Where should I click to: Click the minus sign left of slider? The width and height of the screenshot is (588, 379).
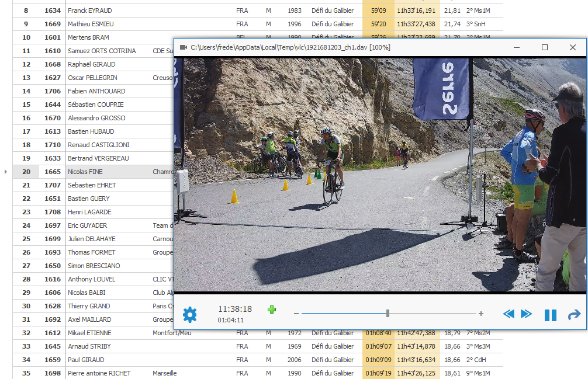click(x=296, y=314)
